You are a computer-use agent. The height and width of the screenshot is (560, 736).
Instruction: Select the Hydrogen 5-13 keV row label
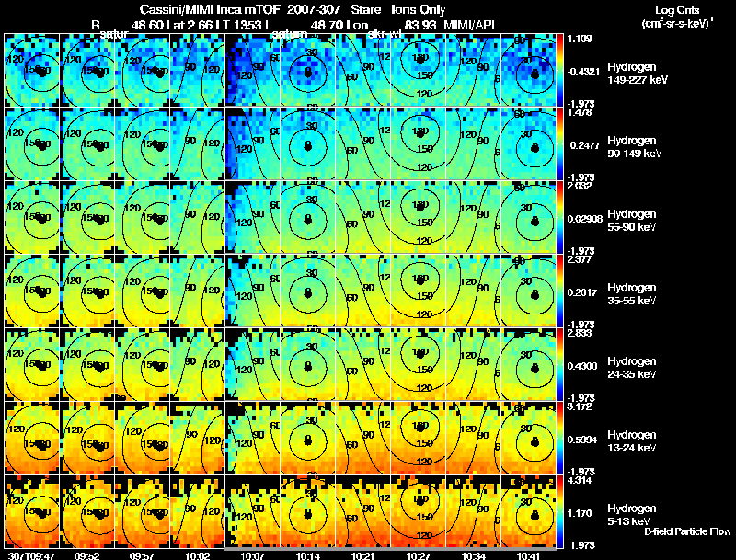632,515
